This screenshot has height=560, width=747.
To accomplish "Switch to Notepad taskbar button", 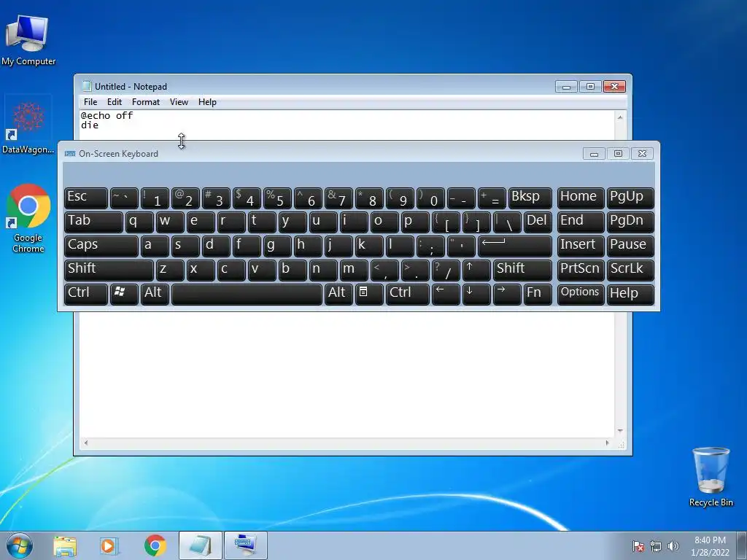I will pos(200,545).
